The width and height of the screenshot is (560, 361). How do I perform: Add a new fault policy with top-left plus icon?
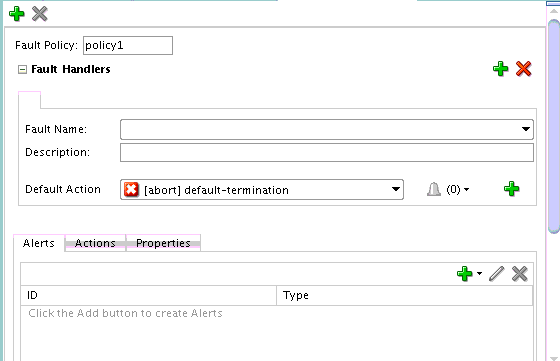click(x=16, y=14)
